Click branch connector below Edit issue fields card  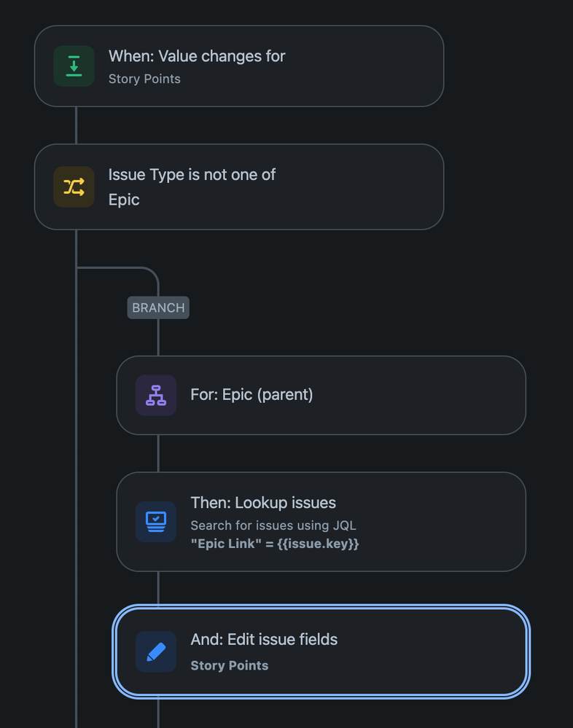click(158, 713)
